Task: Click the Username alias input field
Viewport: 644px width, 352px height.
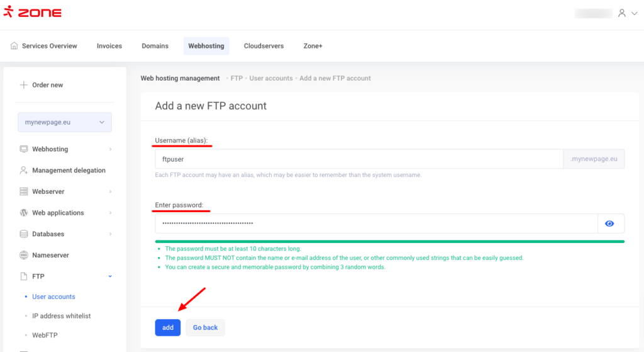Action: point(358,159)
